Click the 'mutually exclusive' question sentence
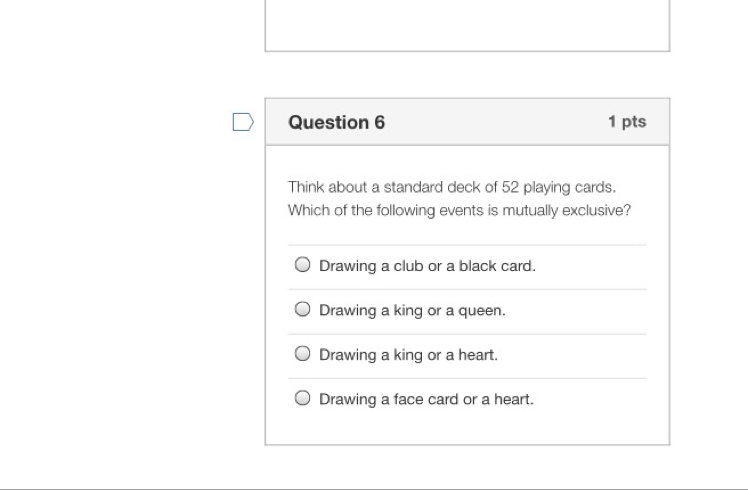This screenshot has height=490, width=748. [459, 211]
